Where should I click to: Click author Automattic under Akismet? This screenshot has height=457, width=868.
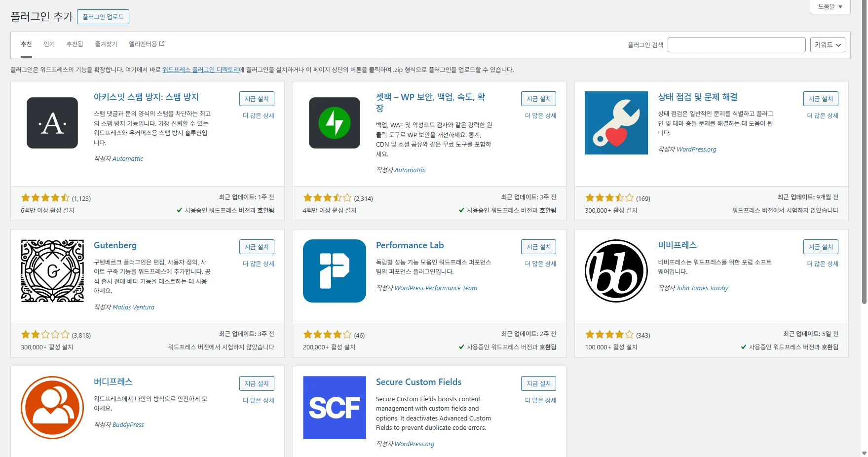(x=128, y=159)
